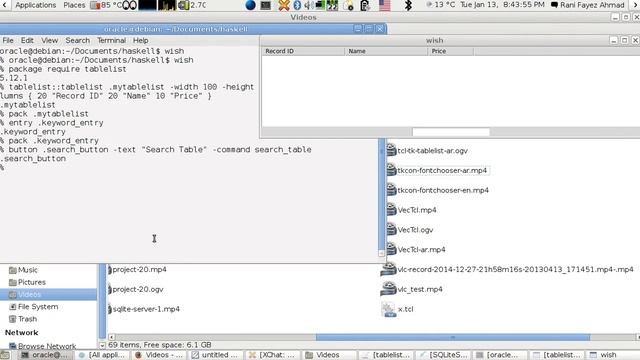Select tkcon-fontchooser-en.mp4 video file icon

coord(391,190)
